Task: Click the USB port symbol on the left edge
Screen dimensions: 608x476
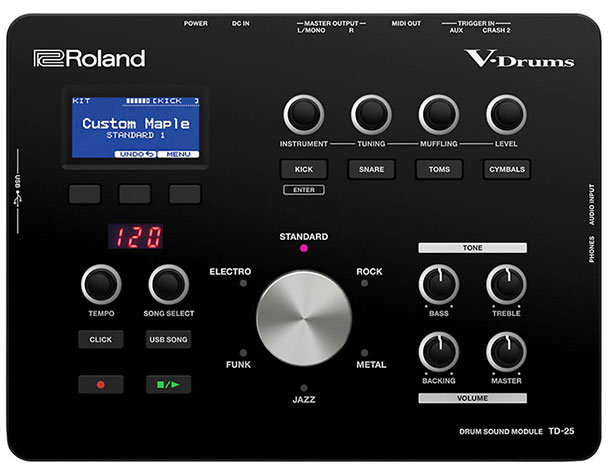Action: click(17, 200)
